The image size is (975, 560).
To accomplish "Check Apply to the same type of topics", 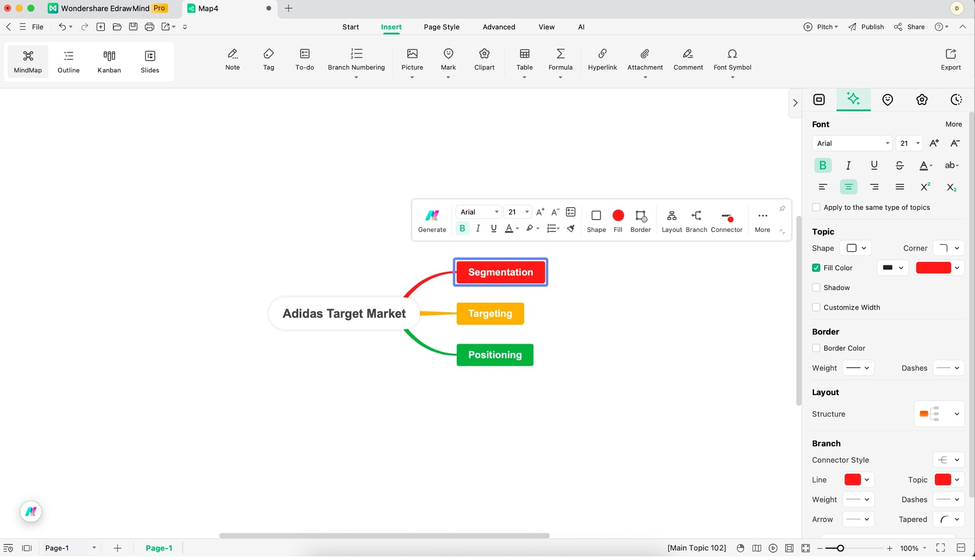I will pos(816,207).
